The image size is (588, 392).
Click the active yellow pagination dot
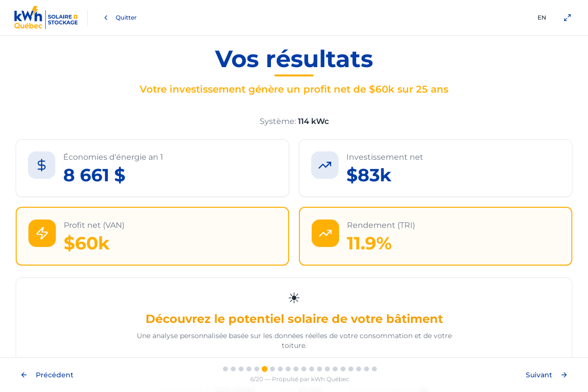click(265, 369)
